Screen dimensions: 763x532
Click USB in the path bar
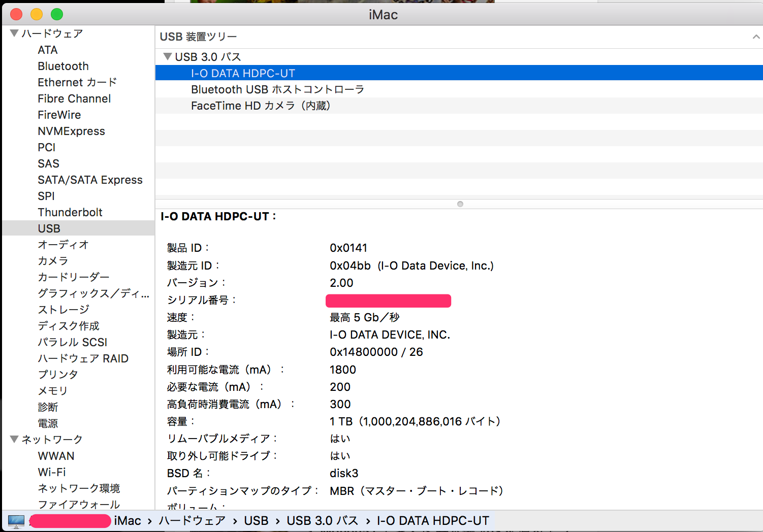[x=256, y=521]
